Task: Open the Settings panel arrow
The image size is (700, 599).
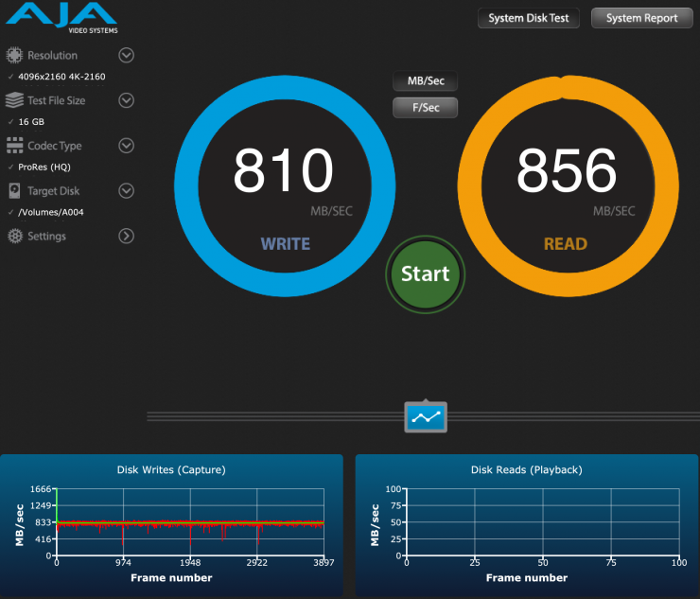Action: coord(126,237)
